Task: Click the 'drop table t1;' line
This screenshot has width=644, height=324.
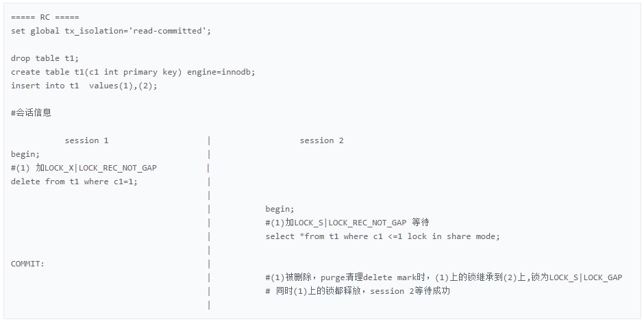Action: [45, 58]
